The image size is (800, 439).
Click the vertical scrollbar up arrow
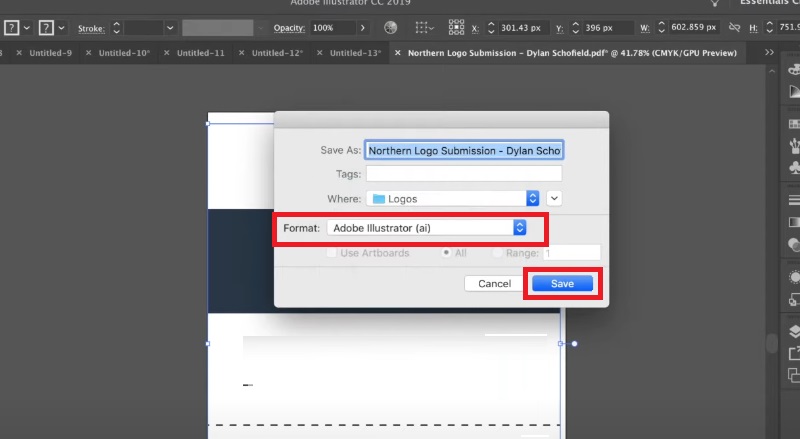pyautogui.click(x=772, y=71)
